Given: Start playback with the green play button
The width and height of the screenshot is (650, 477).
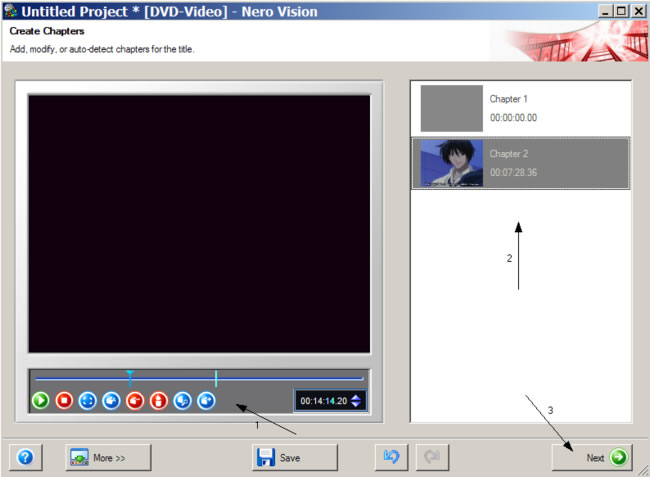Looking at the screenshot, I should 41,401.
